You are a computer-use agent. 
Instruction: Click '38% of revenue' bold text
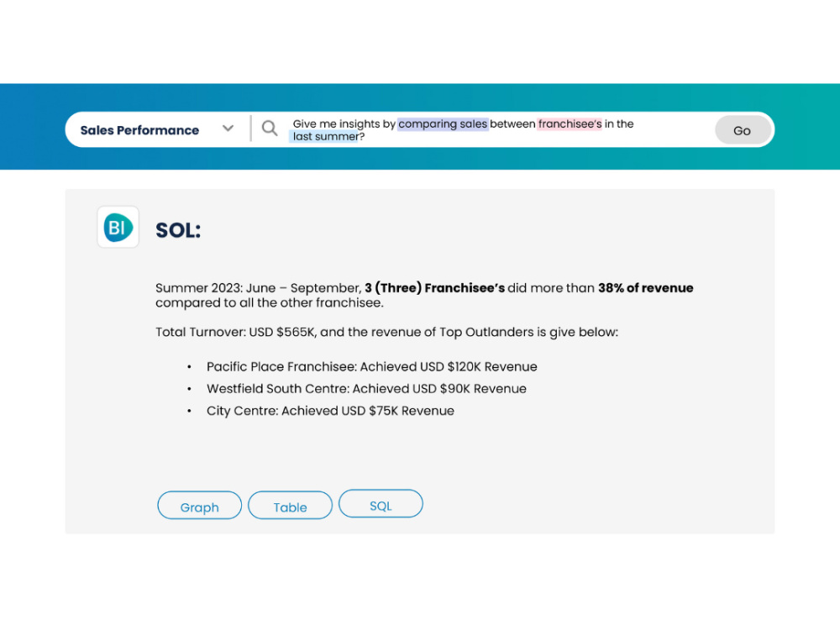pos(645,288)
